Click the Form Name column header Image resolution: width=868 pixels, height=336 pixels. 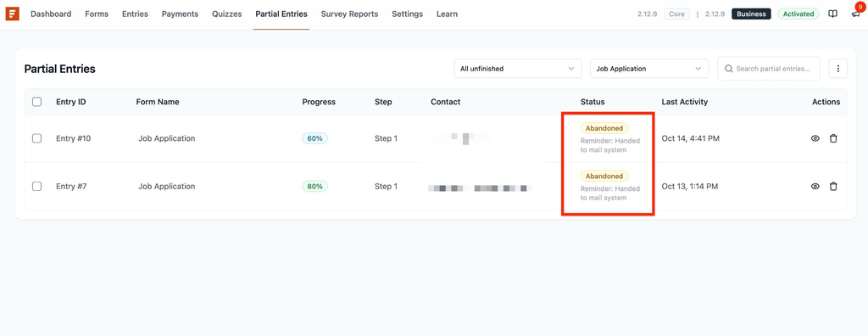[158, 102]
